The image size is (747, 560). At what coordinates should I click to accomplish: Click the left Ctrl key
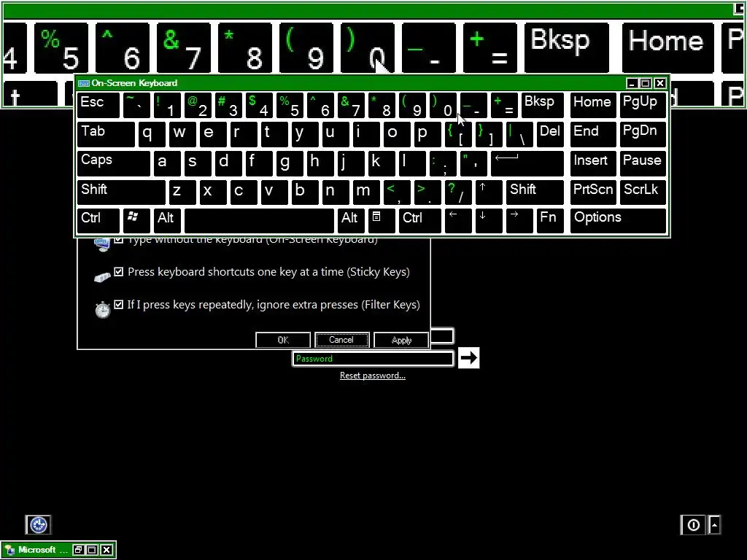(x=98, y=221)
